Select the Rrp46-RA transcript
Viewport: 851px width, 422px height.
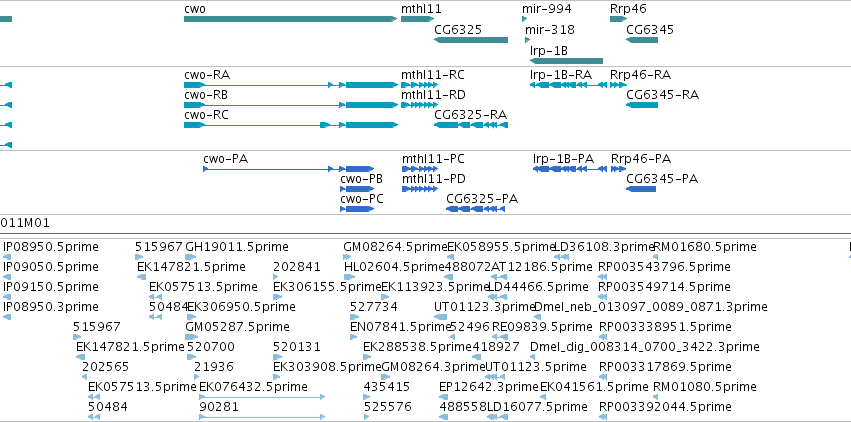pyautogui.click(x=618, y=85)
